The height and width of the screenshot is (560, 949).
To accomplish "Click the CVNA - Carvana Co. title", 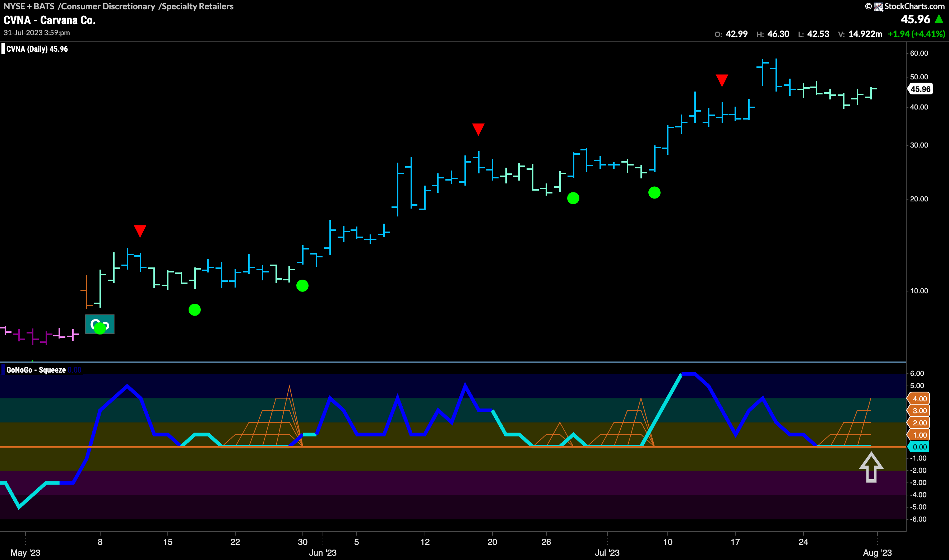I will click(x=50, y=20).
